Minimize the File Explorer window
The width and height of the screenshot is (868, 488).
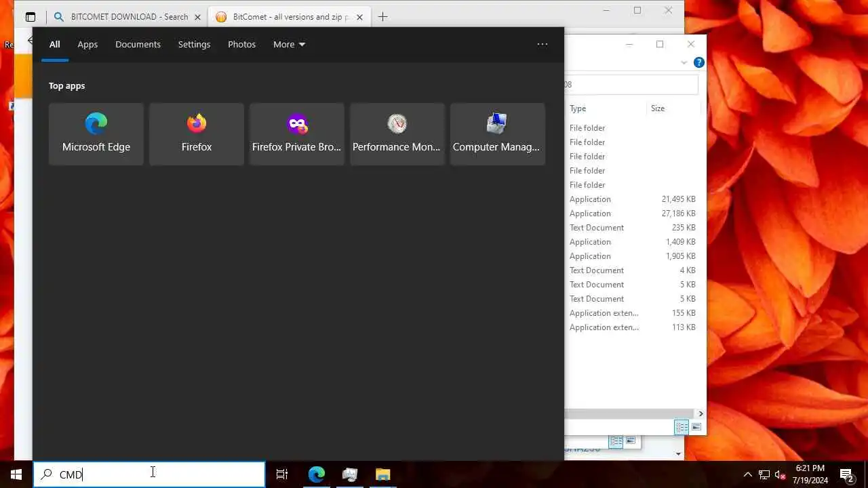tap(629, 44)
